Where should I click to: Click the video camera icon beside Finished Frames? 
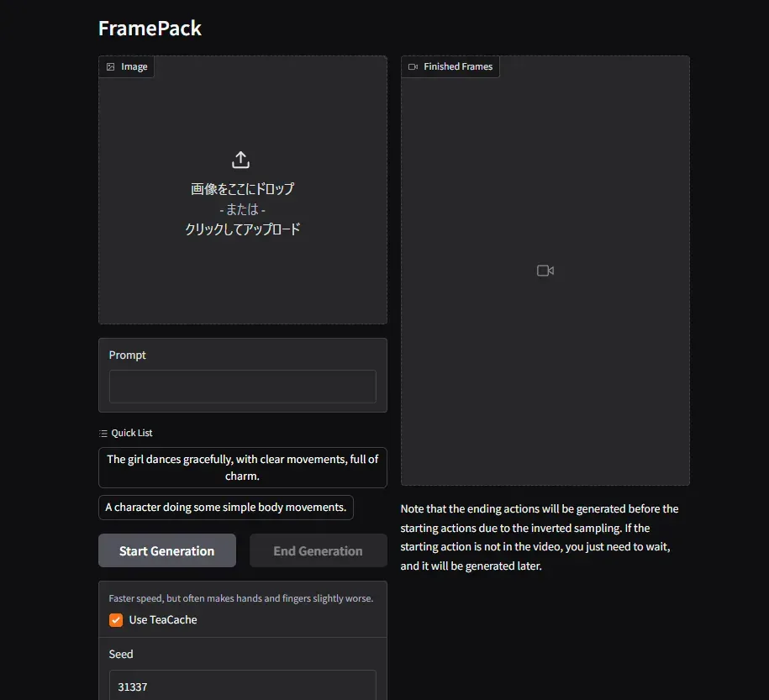point(413,66)
